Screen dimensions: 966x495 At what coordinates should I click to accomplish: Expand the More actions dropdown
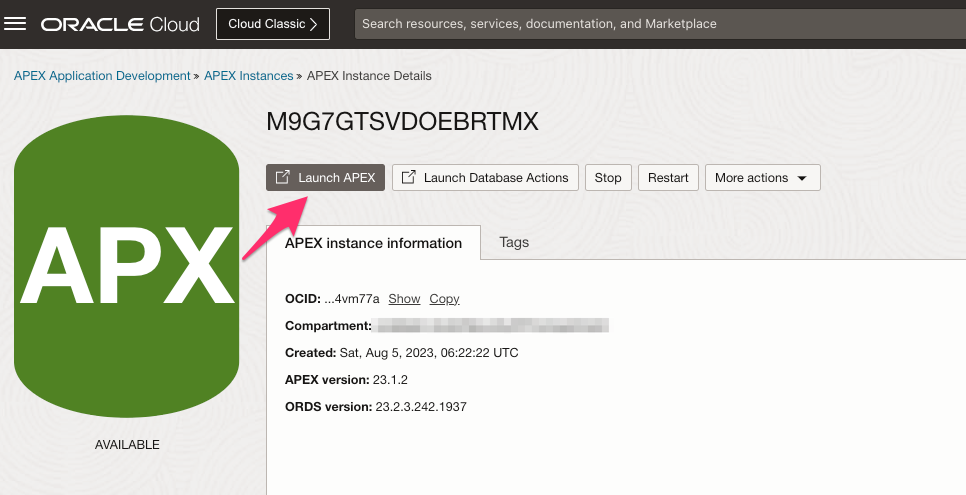tap(762, 177)
